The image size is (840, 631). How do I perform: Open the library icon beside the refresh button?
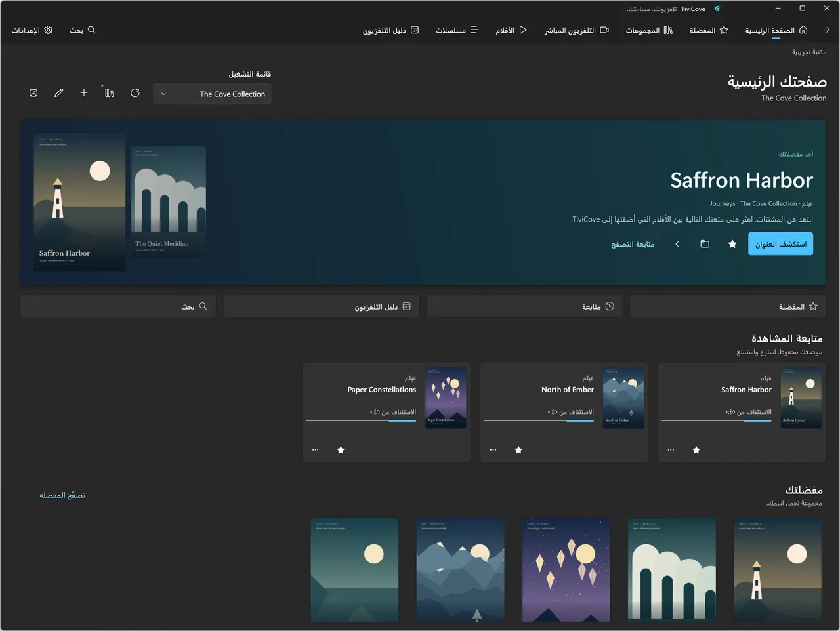pos(110,93)
